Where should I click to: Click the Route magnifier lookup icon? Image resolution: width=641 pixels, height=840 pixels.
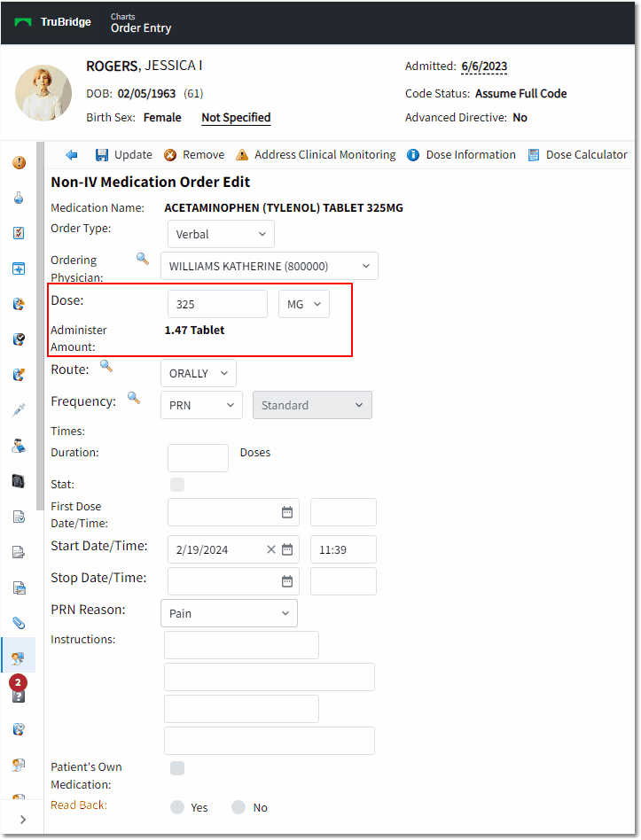click(x=106, y=367)
